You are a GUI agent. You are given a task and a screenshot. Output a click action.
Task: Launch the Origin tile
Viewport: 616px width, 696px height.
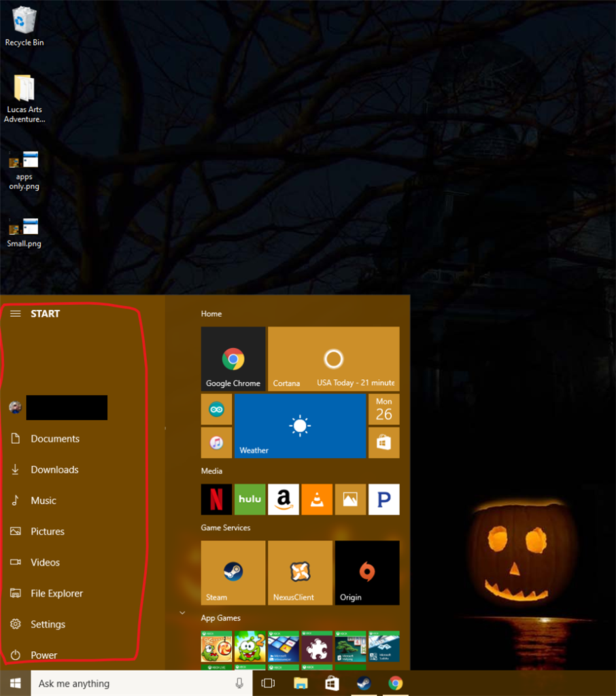367,572
